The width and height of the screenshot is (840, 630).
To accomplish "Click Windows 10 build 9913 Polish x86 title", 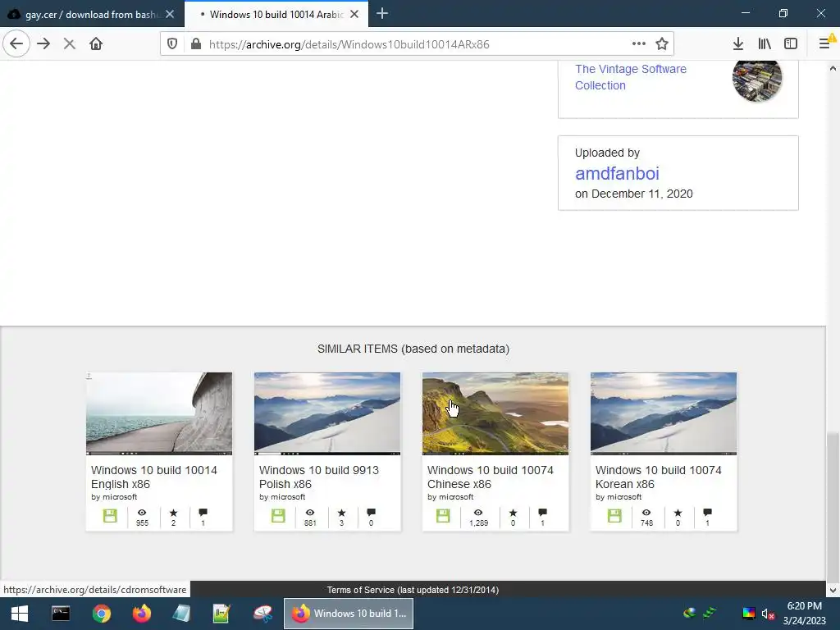I will 319,477.
